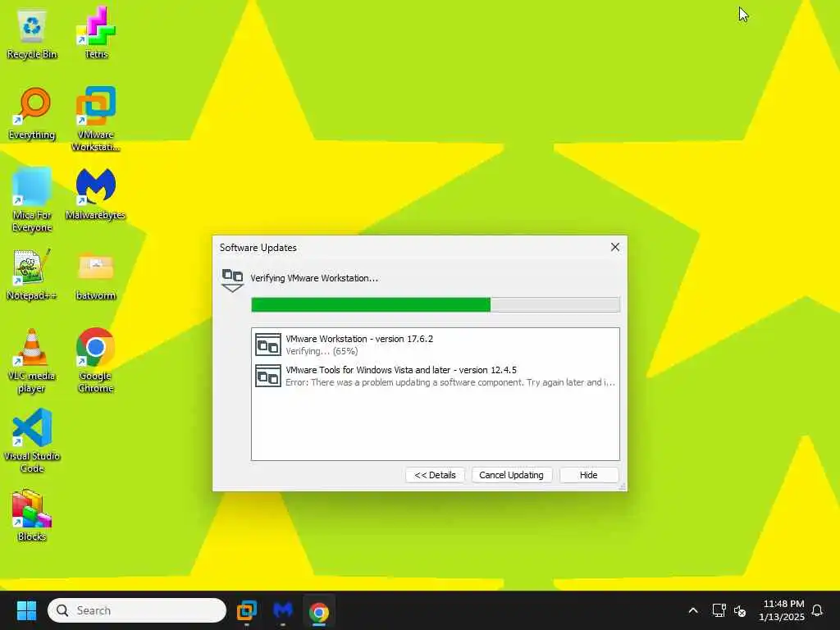Open the Recycle Bin desktop icon

point(32,33)
